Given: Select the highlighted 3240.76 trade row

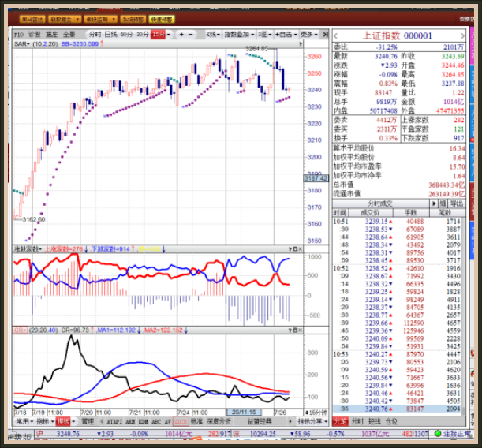Looking at the screenshot, I should click(x=397, y=409).
